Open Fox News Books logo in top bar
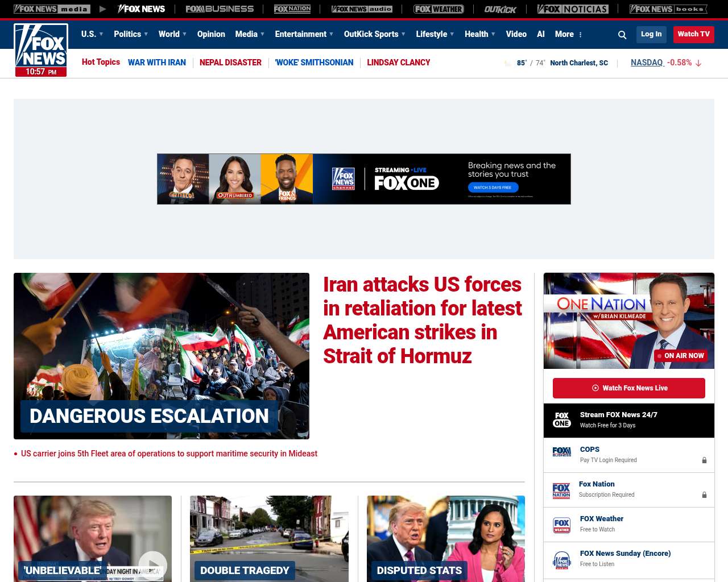 [x=668, y=9]
